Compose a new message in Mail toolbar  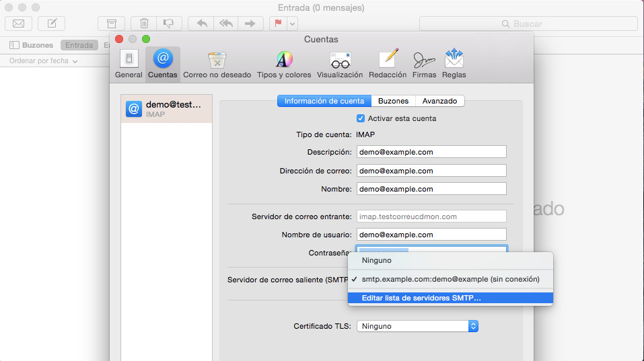pyautogui.click(x=51, y=24)
